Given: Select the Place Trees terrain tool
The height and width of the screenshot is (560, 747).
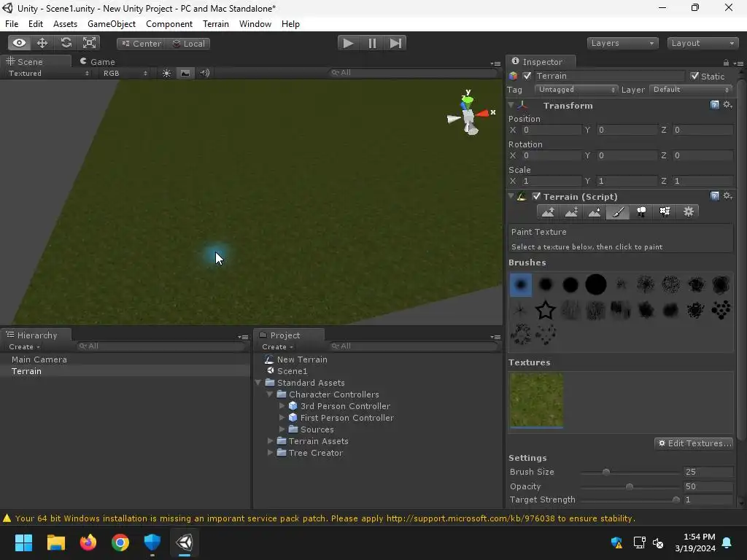Looking at the screenshot, I should (x=641, y=212).
